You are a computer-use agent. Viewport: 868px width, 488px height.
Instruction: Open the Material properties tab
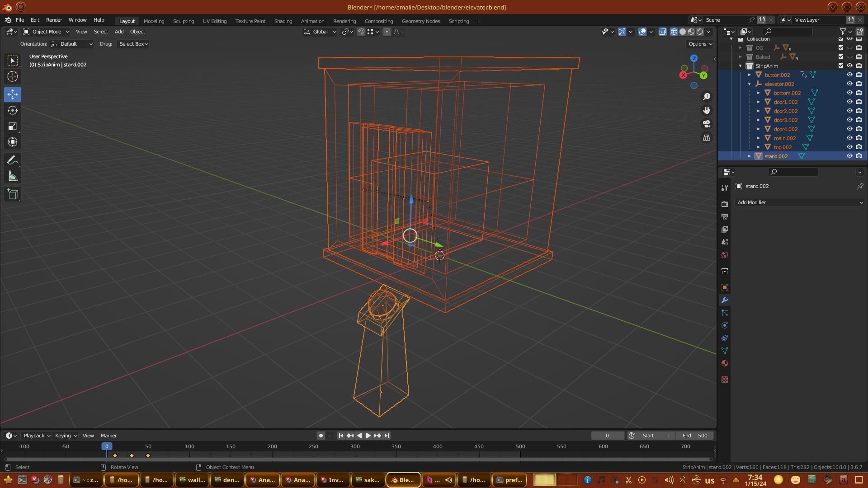click(x=725, y=364)
